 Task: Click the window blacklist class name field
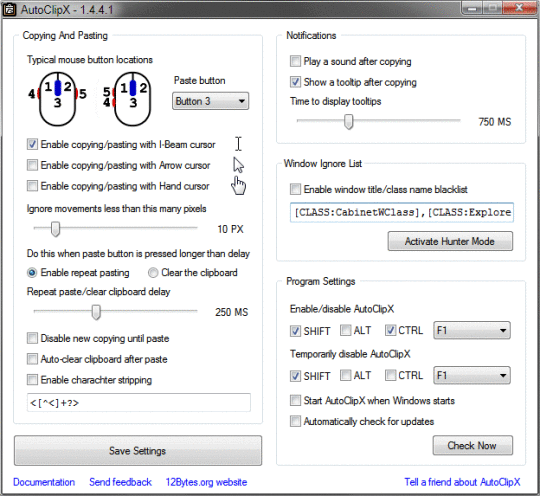click(402, 212)
